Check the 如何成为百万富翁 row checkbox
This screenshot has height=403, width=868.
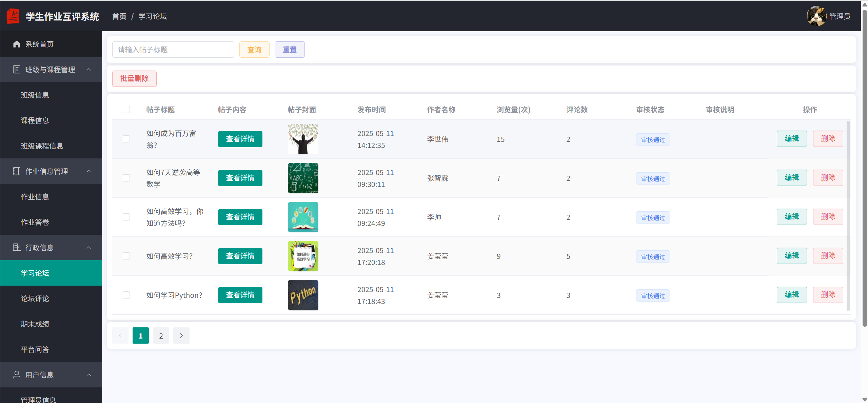(126, 139)
